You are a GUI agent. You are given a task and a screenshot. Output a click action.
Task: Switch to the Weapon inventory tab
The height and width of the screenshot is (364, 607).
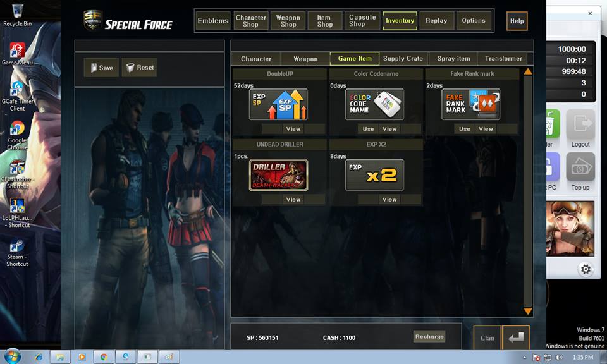coord(305,59)
